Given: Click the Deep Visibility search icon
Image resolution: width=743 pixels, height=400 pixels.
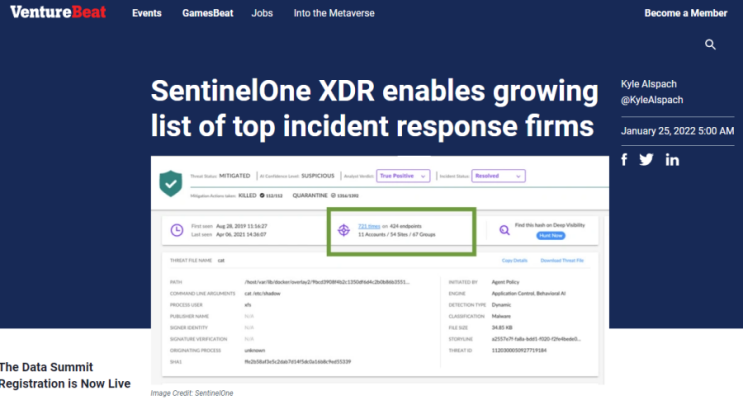Looking at the screenshot, I should coord(504,230).
